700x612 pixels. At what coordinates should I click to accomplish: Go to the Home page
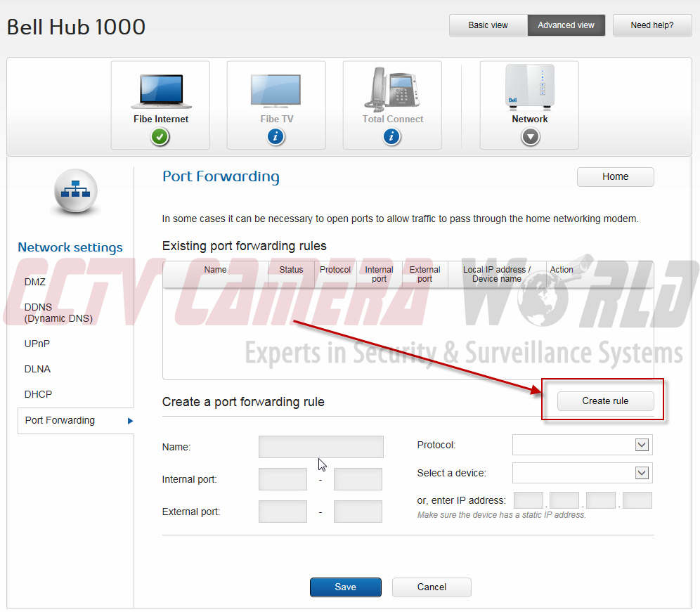(x=615, y=177)
